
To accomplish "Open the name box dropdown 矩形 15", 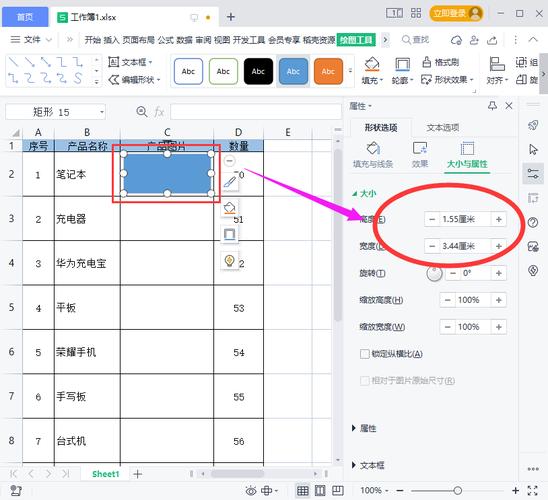I will click(102, 112).
